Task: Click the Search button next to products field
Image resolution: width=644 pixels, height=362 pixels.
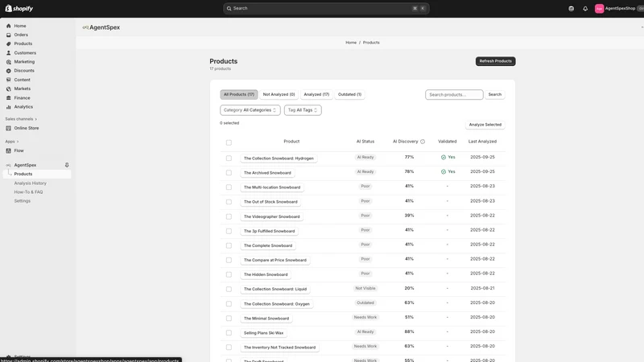Action: [x=494, y=94]
